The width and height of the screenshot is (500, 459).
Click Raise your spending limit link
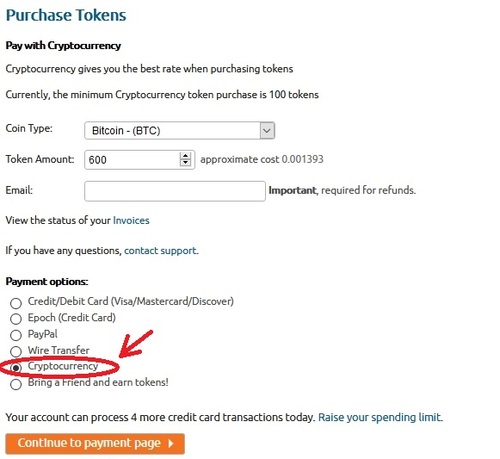coord(380,417)
